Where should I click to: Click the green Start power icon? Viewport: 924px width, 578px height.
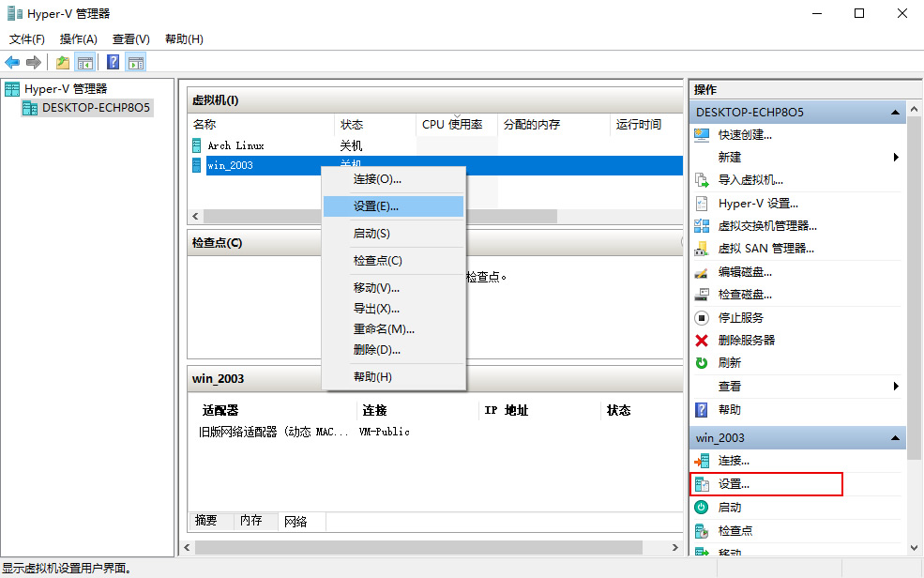pos(702,508)
